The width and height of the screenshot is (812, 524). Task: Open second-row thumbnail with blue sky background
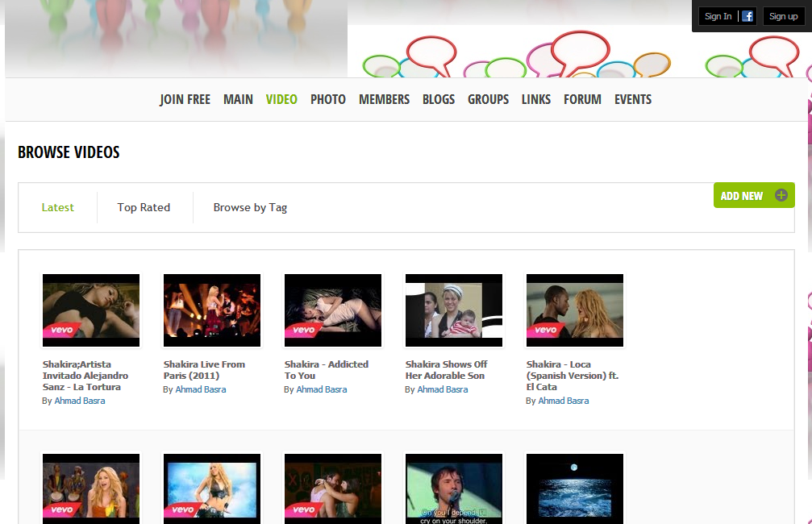click(x=212, y=489)
